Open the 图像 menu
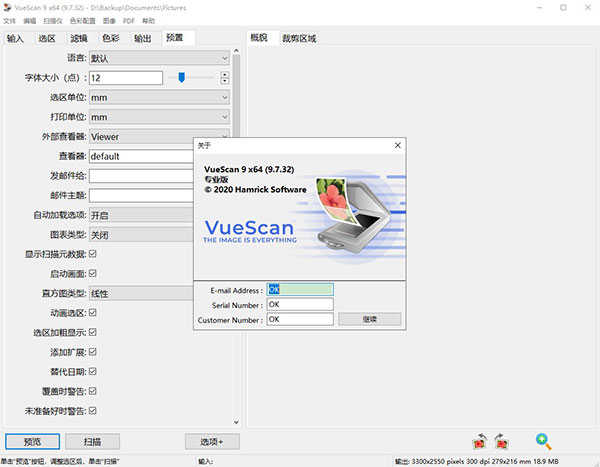 tap(109, 21)
